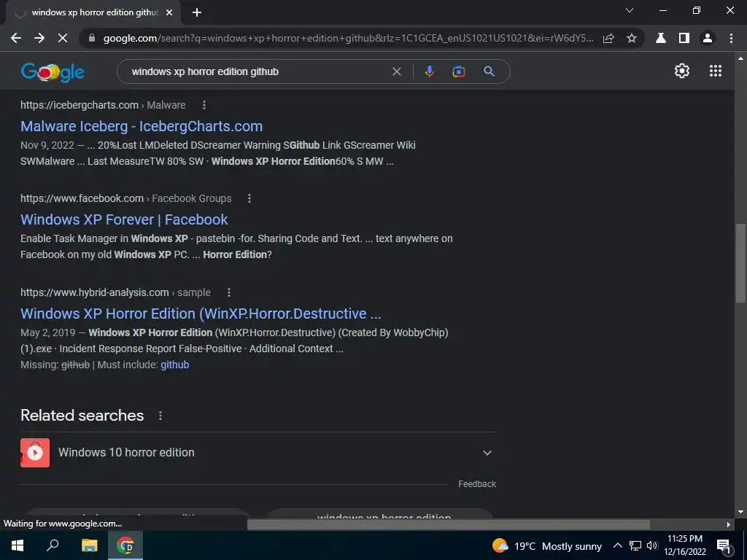This screenshot has width=747, height=560.
Task: Open File Explorer from taskbar
Action: [89, 545]
